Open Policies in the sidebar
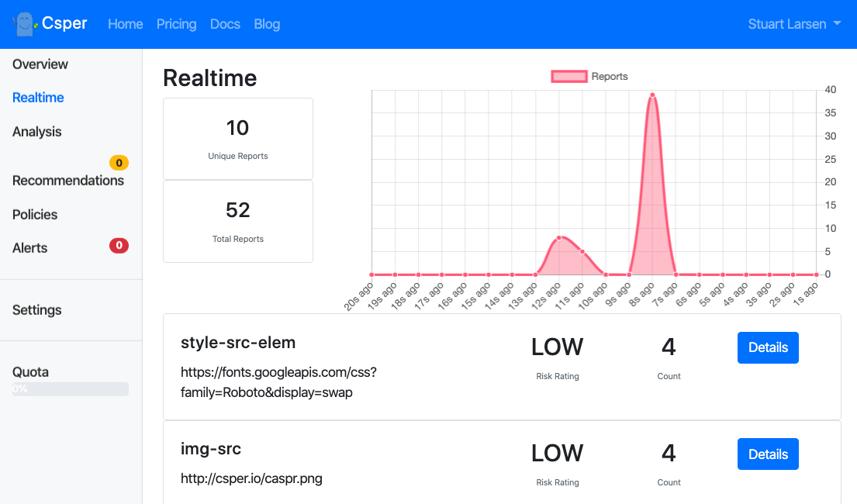The height and width of the screenshot is (504, 857). pyautogui.click(x=34, y=214)
